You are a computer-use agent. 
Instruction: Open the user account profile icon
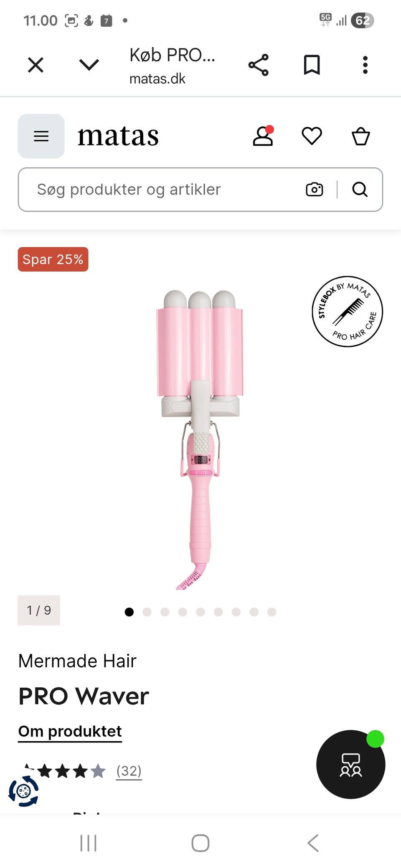coord(263,136)
